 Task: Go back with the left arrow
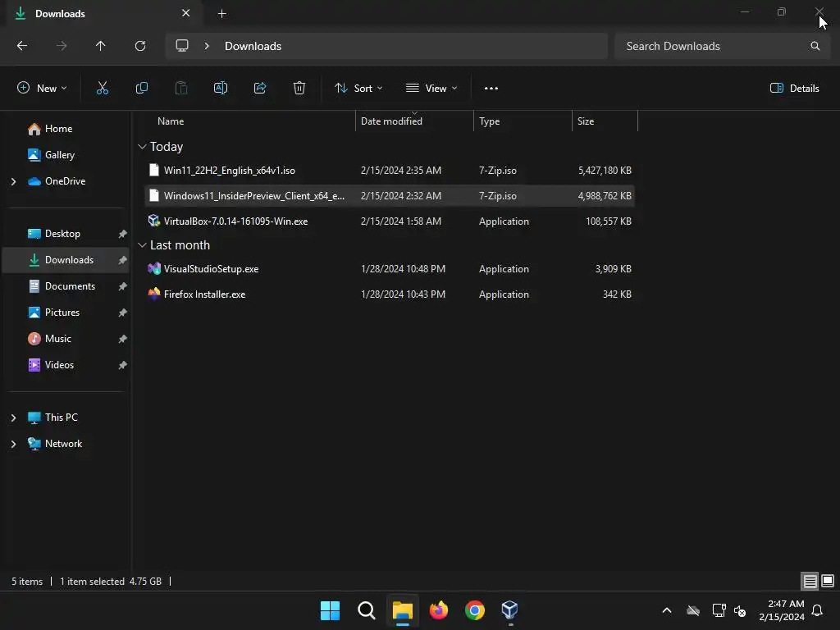click(22, 46)
